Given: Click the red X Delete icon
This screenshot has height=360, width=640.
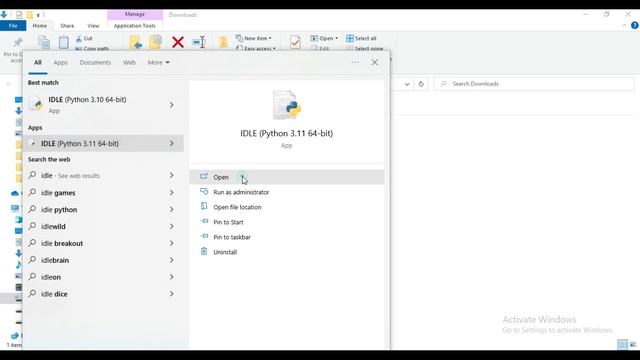Looking at the screenshot, I should 178,42.
